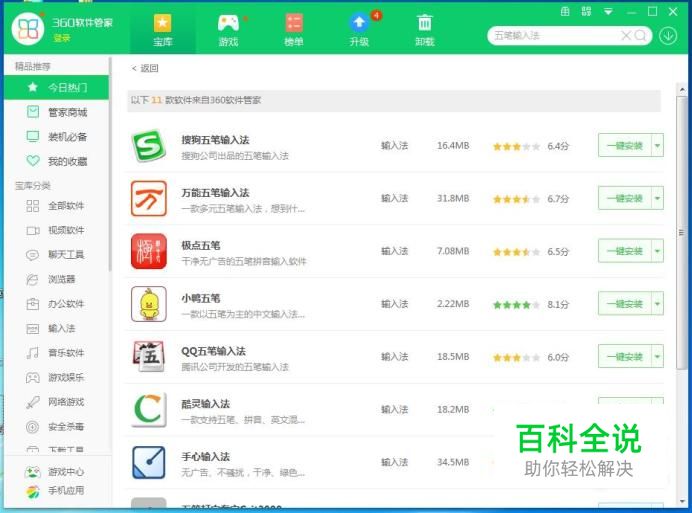Select 浏览器 category
Screen dimensions: 692x513
point(56,279)
